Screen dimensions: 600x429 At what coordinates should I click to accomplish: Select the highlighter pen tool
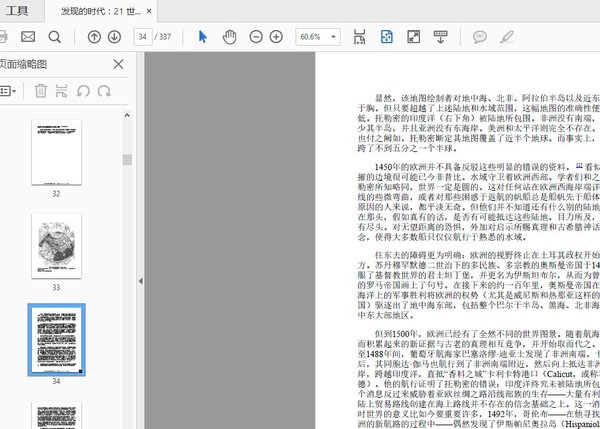pyautogui.click(x=506, y=37)
